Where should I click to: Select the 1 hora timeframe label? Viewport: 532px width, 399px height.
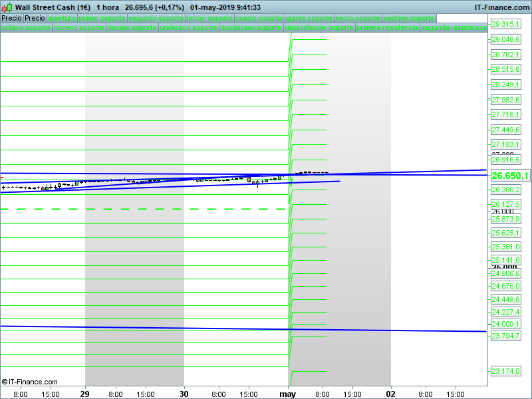point(108,7)
